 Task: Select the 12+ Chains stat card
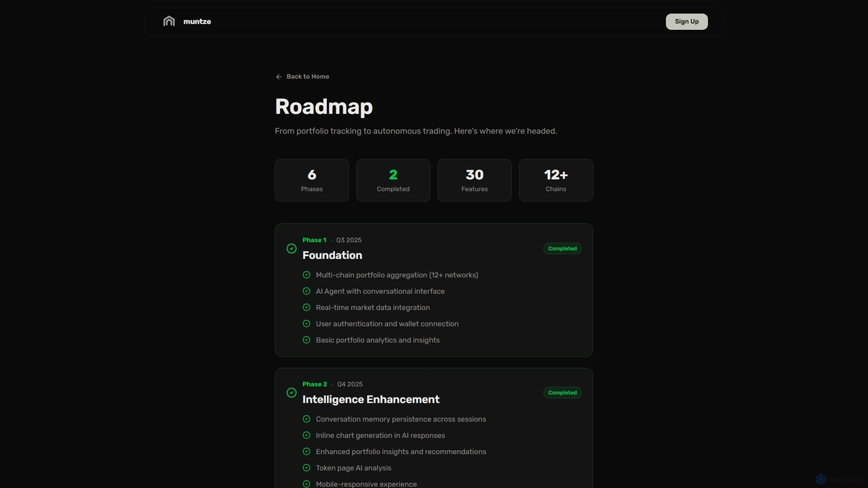point(556,180)
